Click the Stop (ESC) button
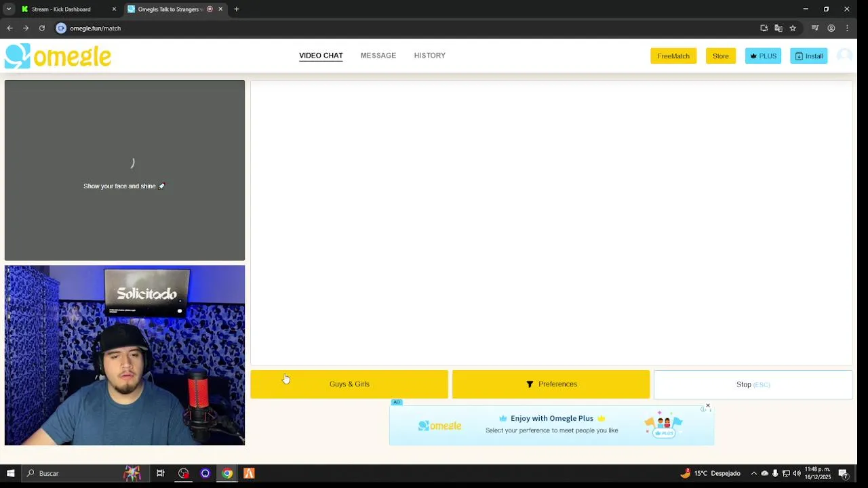Viewport: 868px width, 488px height. coord(753,384)
